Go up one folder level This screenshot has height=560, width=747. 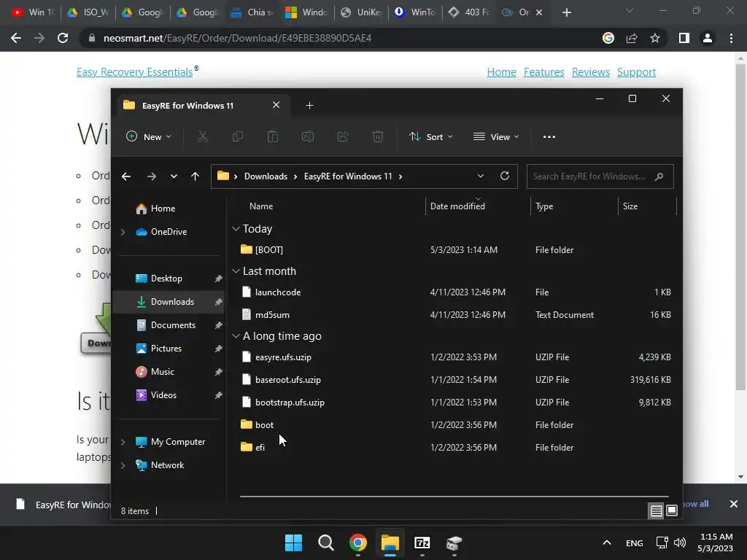click(195, 176)
